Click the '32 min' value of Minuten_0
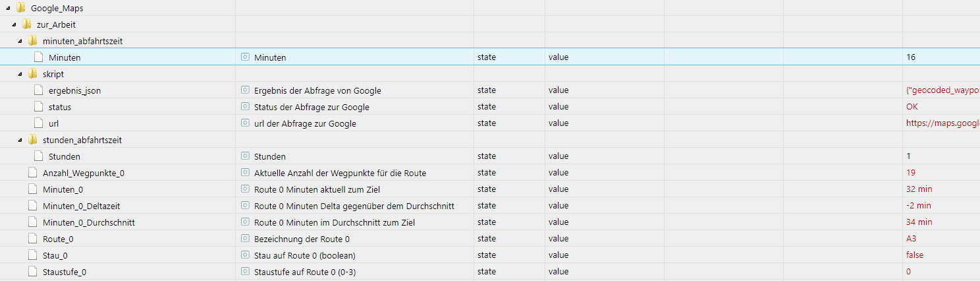Viewport: 980px width, 281px height. click(x=919, y=189)
